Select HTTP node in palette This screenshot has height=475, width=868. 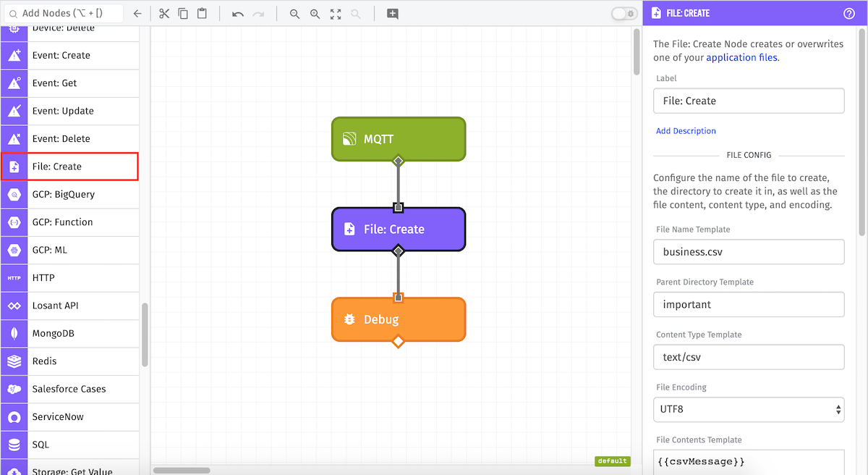(69, 278)
